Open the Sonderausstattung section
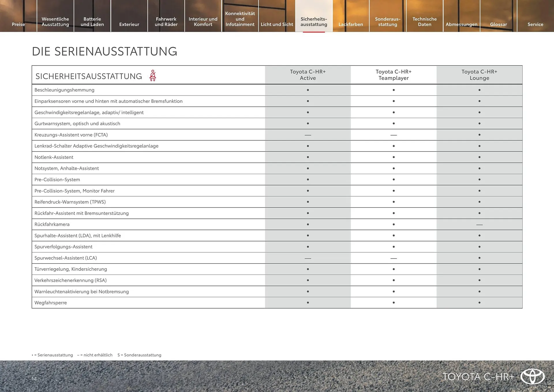554x392 pixels. point(388,22)
